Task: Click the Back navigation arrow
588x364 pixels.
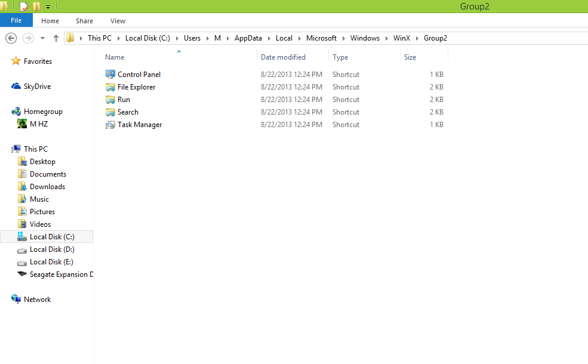Action: [x=11, y=38]
